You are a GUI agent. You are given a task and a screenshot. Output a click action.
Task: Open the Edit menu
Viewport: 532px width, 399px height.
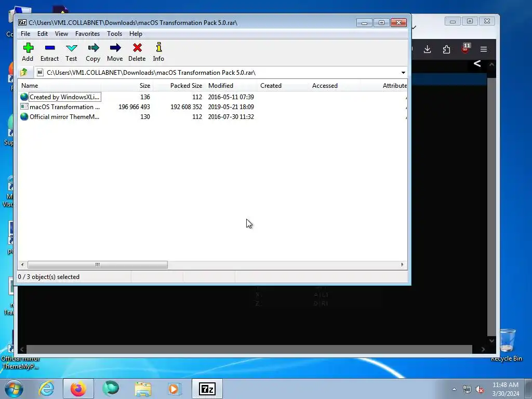click(x=43, y=34)
